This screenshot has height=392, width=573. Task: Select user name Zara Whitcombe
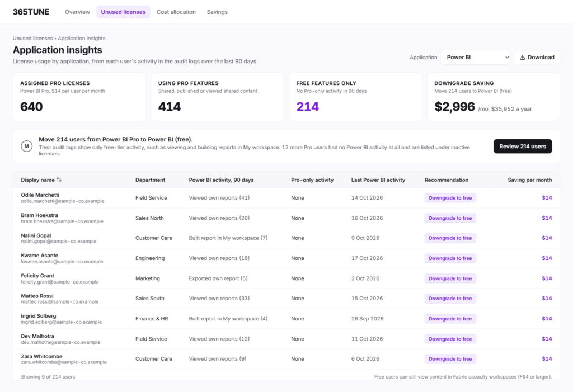pyautogui.click(x=41, y=356)
